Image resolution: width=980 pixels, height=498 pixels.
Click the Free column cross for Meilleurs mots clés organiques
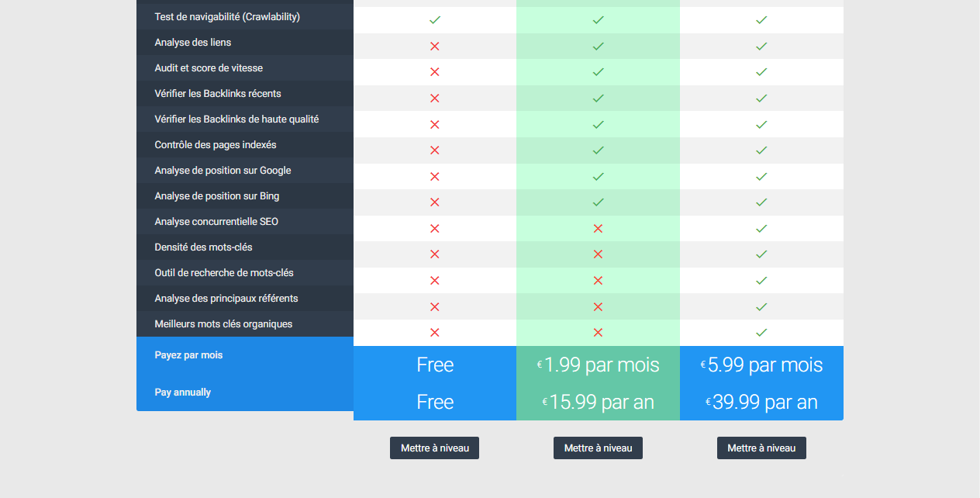tap(435, 333)
